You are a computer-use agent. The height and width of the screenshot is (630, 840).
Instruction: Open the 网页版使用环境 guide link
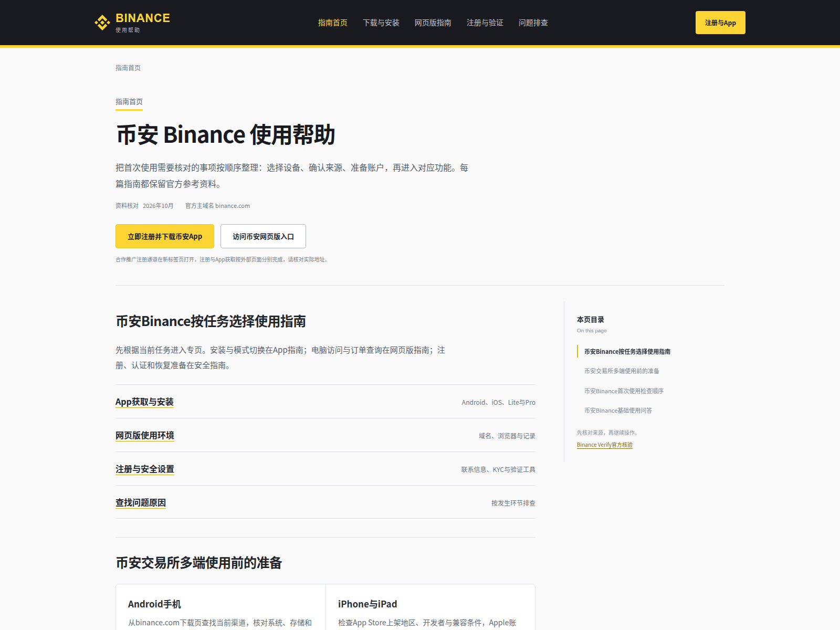[145, 436]
